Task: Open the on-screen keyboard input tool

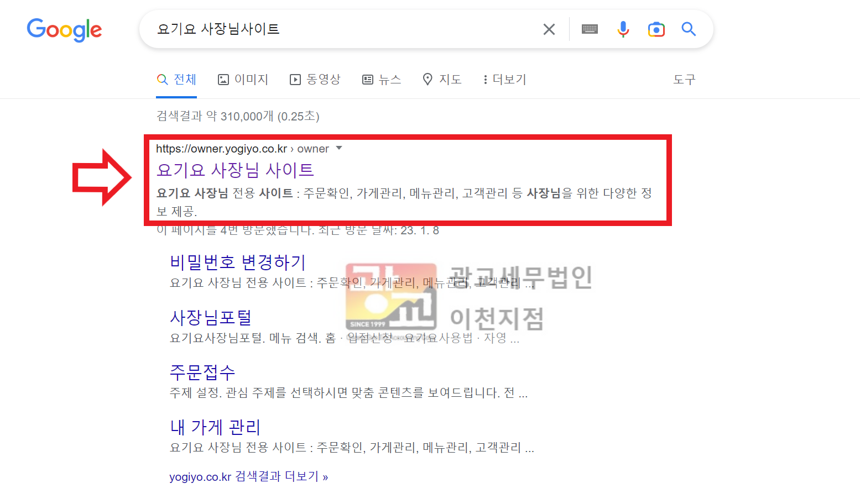Action: pos(590,29)
